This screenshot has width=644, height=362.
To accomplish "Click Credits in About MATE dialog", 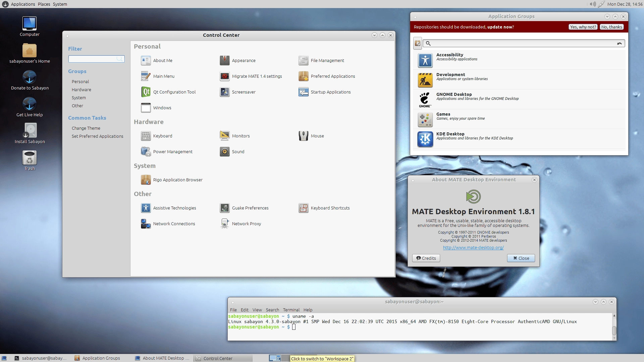I will [x=426, y=258].
